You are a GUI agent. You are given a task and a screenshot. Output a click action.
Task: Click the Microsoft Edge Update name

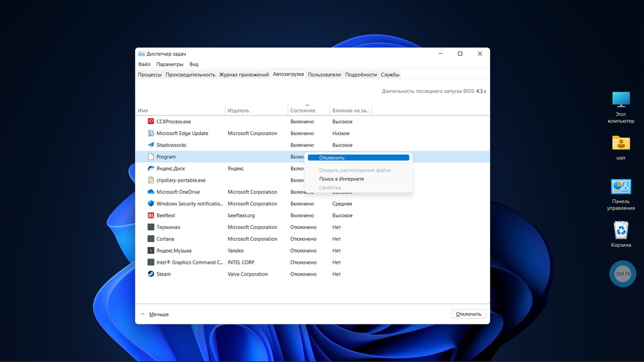click(182, 134)
